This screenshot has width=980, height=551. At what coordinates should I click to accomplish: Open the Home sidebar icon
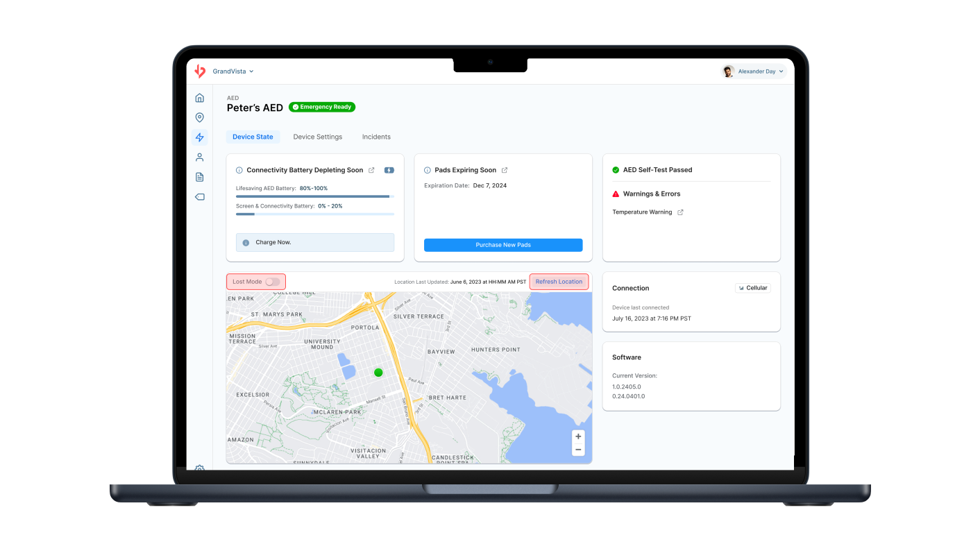click(x=200, y=98)
